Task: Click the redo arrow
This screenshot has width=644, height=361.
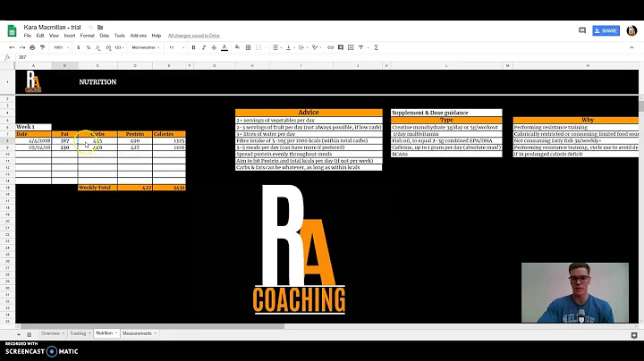Action: point(22,47)
